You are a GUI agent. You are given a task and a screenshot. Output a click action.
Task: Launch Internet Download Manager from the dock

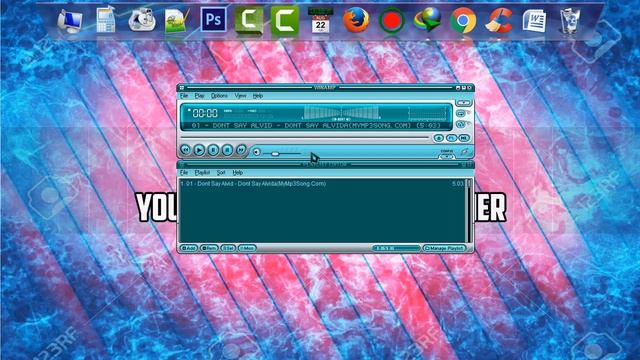[x=427, y=20]
